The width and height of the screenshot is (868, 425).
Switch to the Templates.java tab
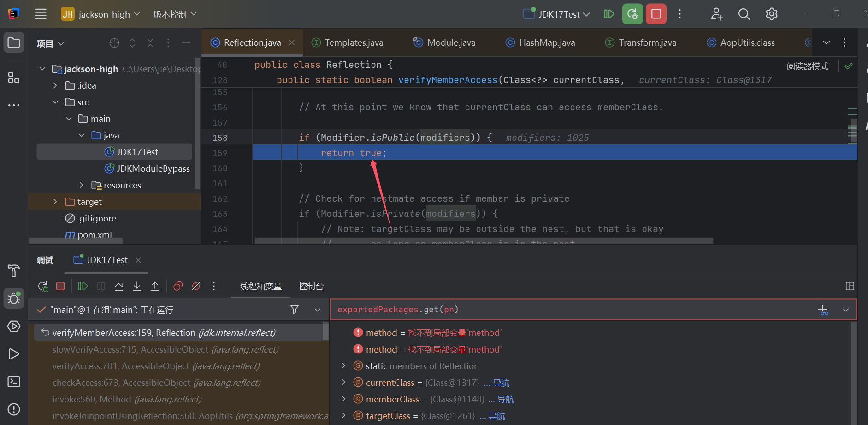[348, 42]
